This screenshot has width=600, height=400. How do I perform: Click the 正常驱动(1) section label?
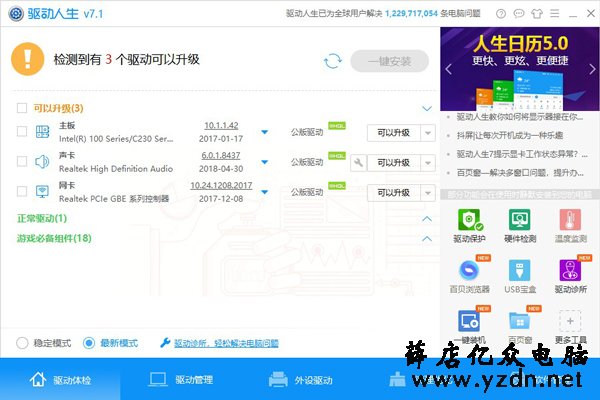pyautogui.click(x=42, y=218)
